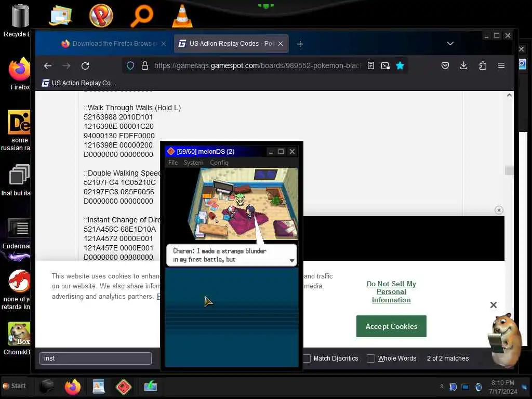This screenshot has height=399, width=532.
Task: Open the site padlock information
Action: (x=145, y=65)
